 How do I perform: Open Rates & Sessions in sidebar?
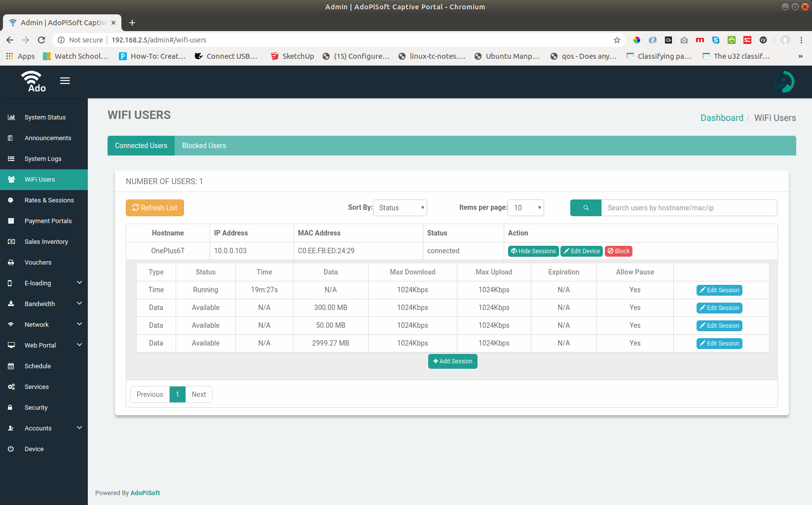coord(49,200)
